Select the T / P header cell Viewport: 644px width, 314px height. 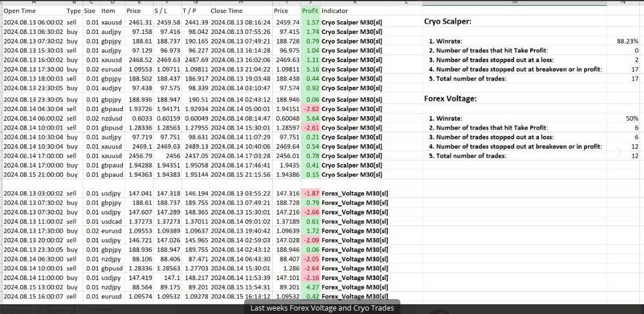click(191, 11)
